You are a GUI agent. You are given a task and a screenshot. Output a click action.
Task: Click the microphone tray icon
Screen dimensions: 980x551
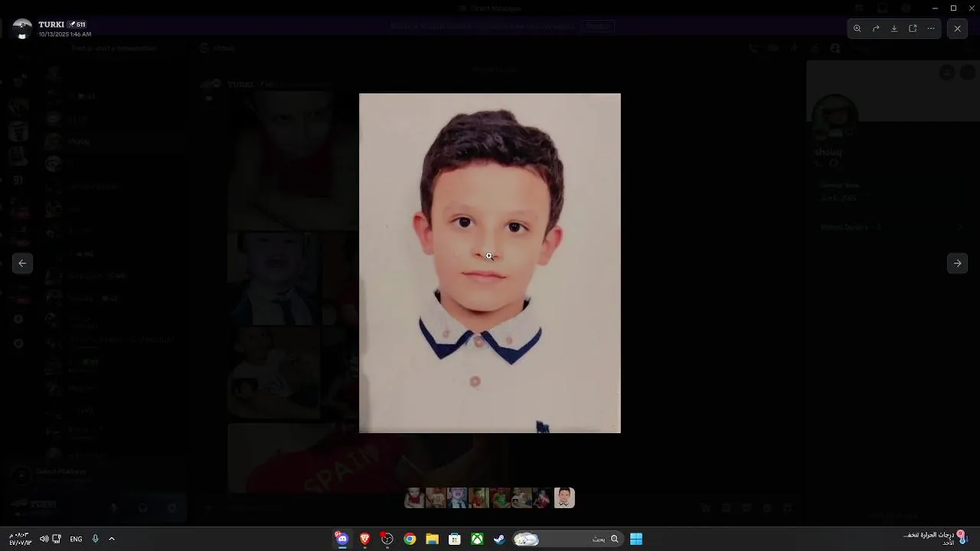[x=95, y=539]
